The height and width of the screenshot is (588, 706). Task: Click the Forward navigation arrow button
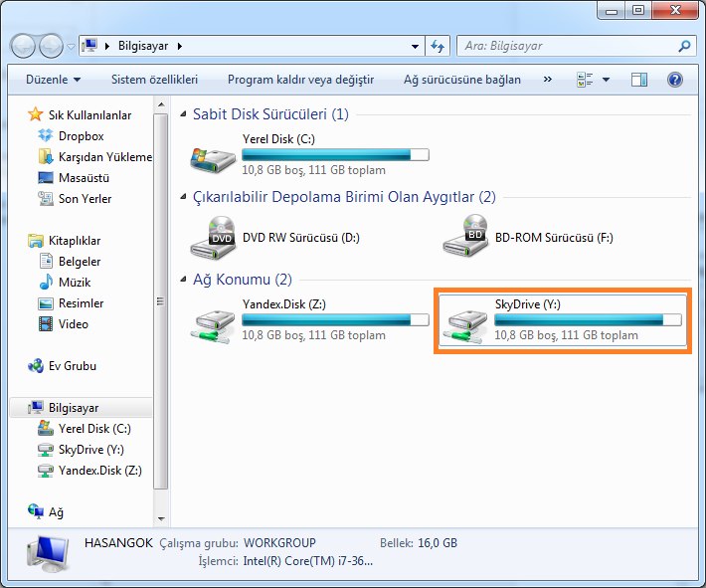pyautogui.click(x=51, y=46)
